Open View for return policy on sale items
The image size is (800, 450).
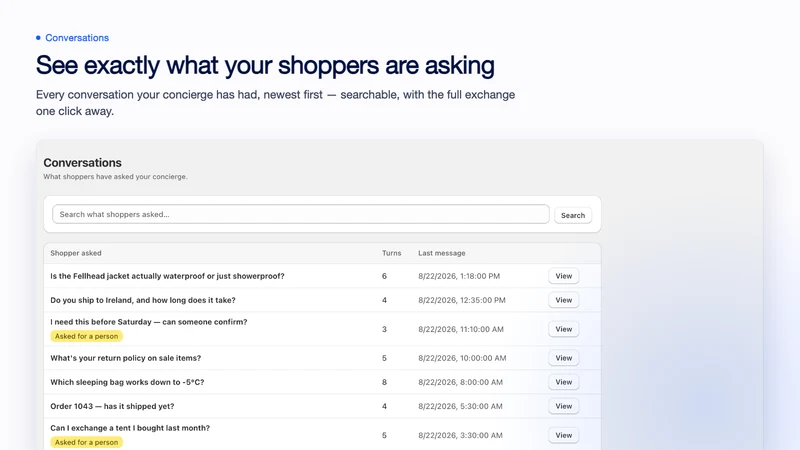563,358
